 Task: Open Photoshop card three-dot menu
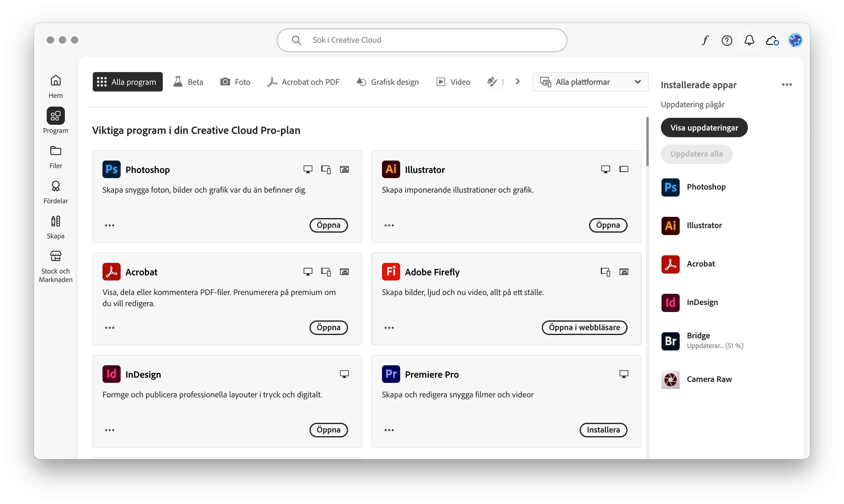pyautogui.click(x=109, y=225)
